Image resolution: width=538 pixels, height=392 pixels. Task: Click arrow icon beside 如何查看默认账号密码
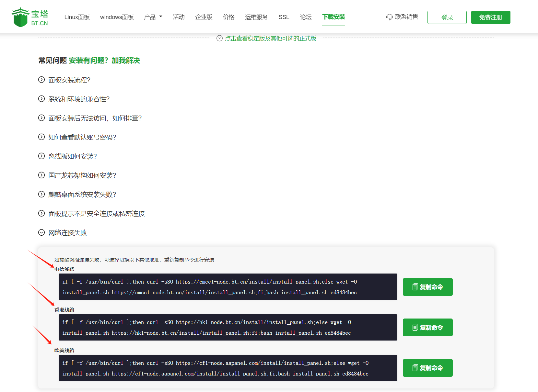[41, 137]
